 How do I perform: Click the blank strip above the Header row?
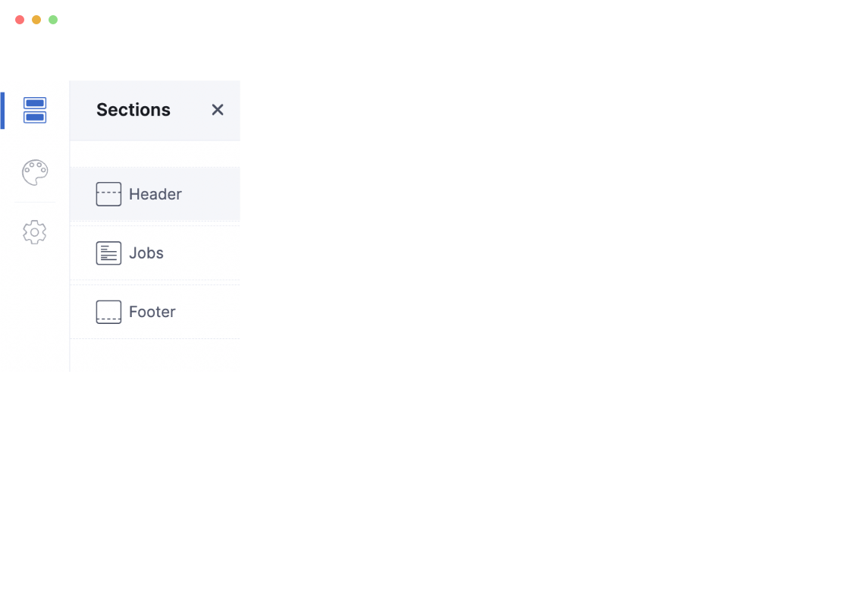[x=155, y=154]
